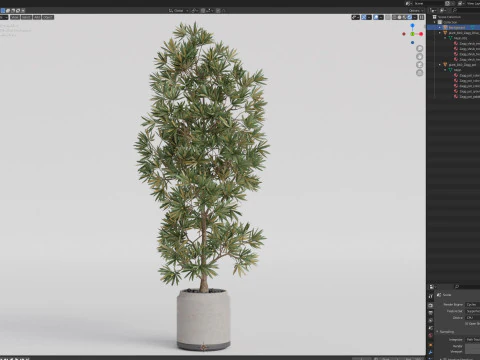Open the Global transform orientation dropdown

179,11
